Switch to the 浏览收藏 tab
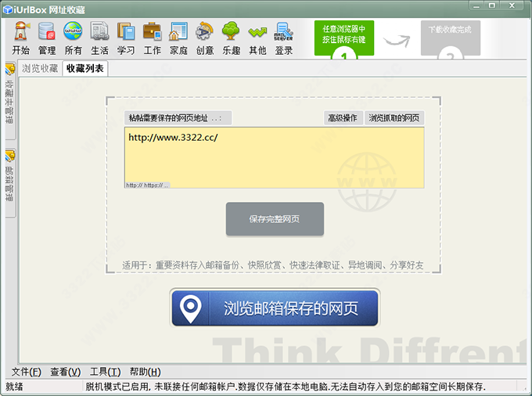The width and height of the screenshot is (532, 396). [40, 69]
